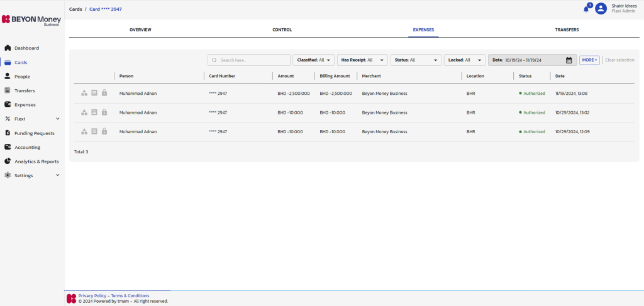Click the date 10/29/2024, 12:09
This screenshot has width=644, height=306.
(572, 132)
